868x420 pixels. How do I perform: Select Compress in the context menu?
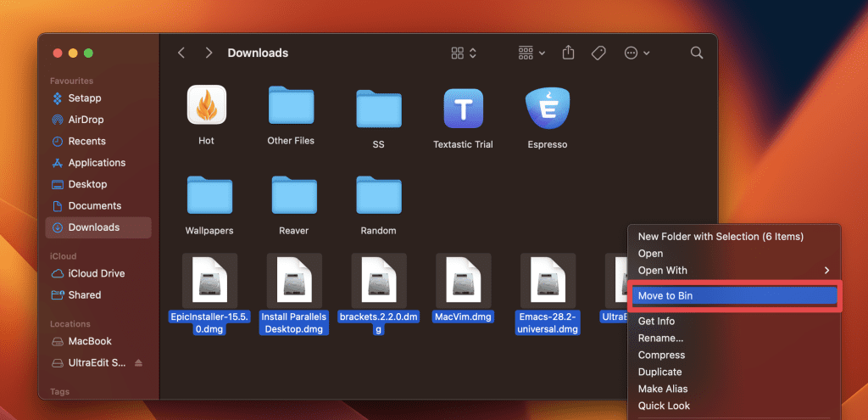point(661,356)
